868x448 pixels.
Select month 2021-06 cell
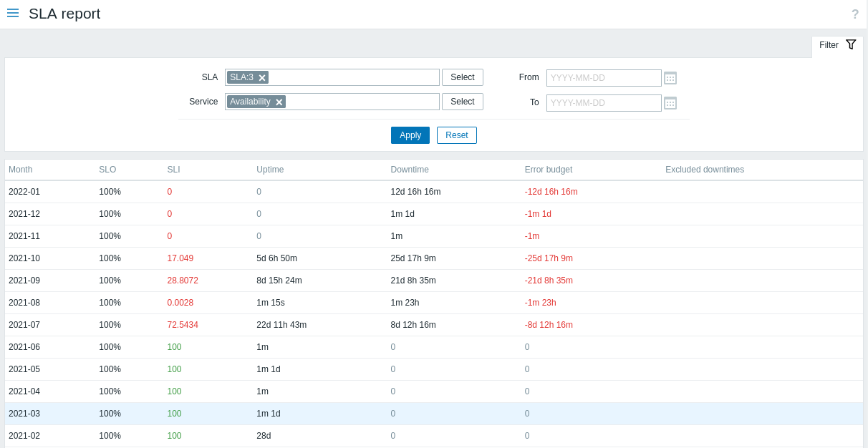click(x=24, y=347)
